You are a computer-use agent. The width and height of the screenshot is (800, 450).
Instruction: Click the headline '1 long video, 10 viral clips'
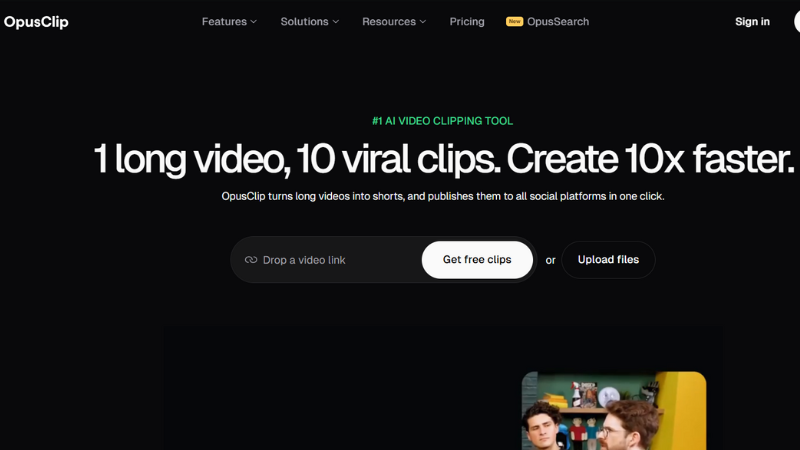tap(296, 159)
